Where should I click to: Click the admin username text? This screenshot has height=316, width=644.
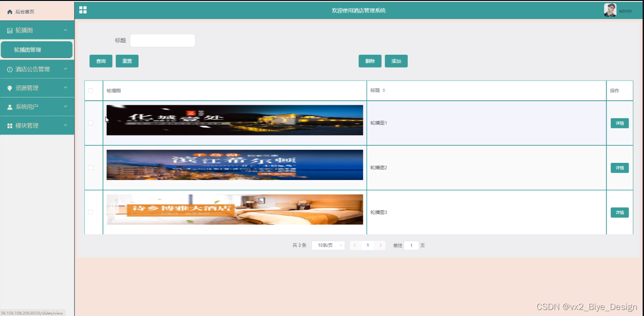click(x=625, y=11)
